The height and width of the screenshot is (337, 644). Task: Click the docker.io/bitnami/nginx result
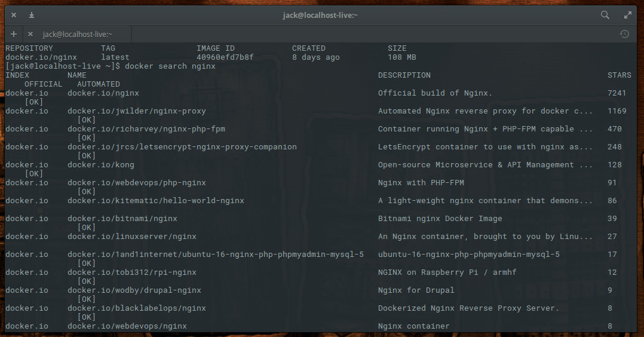[x=122, y=219]
